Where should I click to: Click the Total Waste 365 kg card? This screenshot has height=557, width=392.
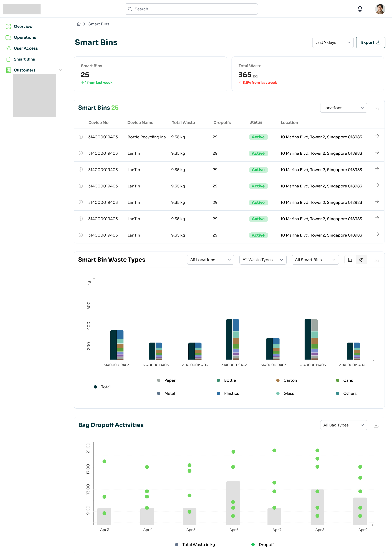(x=308, y=74)
